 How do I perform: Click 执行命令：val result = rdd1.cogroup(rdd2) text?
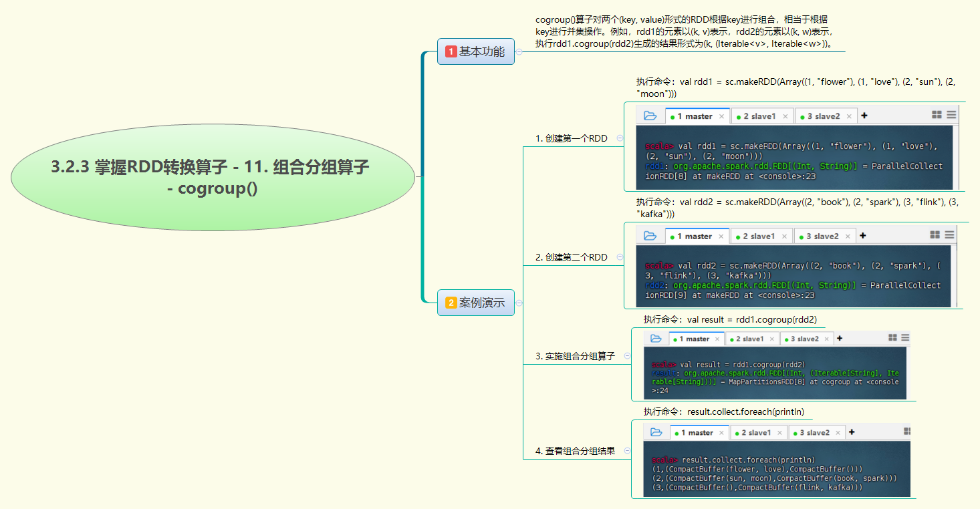click(x=730, y=319)
